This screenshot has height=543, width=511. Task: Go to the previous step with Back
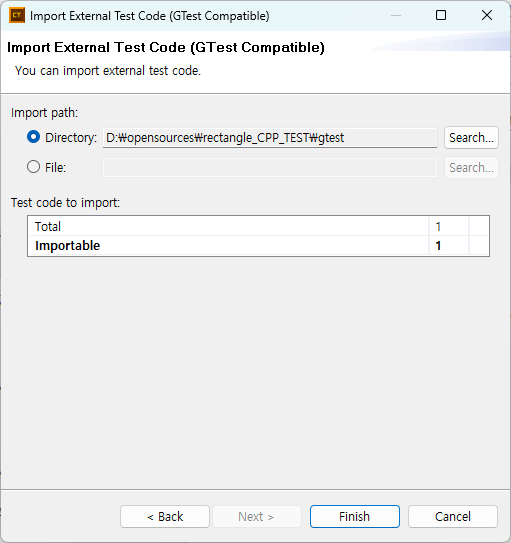[165, 516]
